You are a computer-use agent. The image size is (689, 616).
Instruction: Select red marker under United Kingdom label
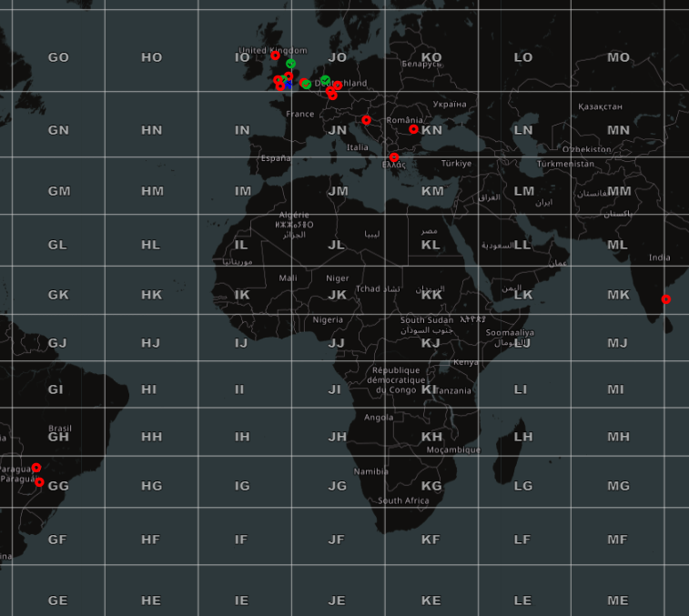pos(275,56)
